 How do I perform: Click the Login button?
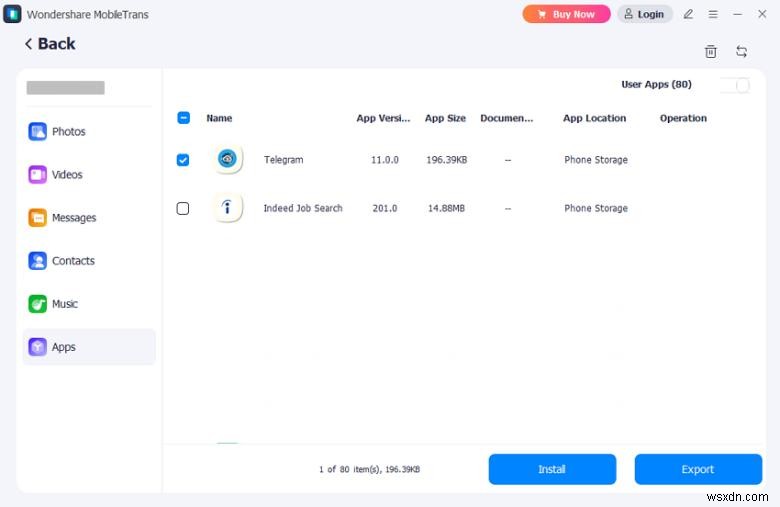645,14
